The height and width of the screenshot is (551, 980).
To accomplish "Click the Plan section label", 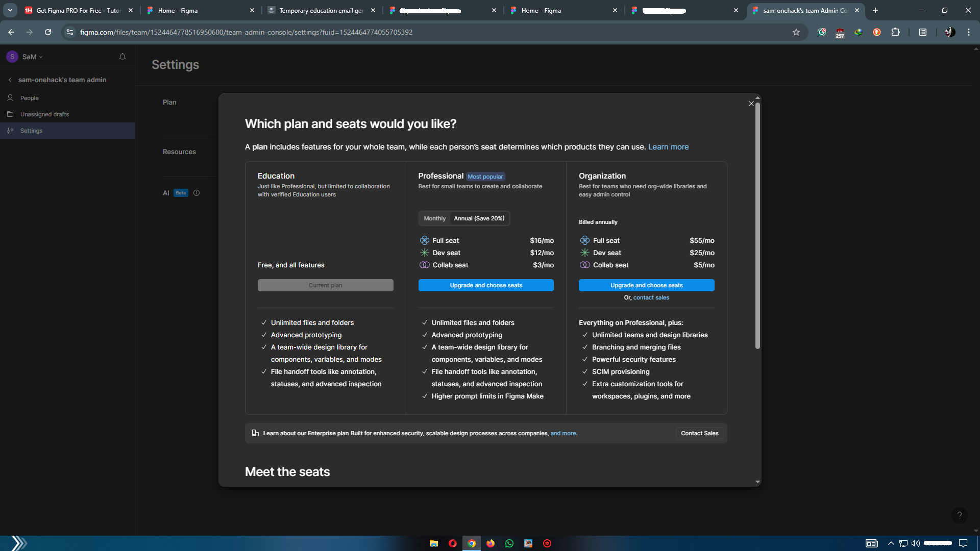I will [x=169, y=102].
